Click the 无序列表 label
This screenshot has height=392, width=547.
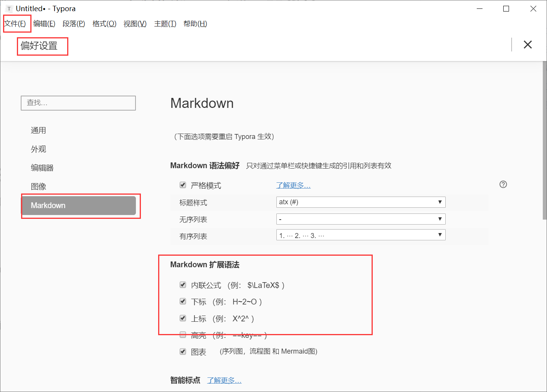pyautogui.click(x=193, y=220)
